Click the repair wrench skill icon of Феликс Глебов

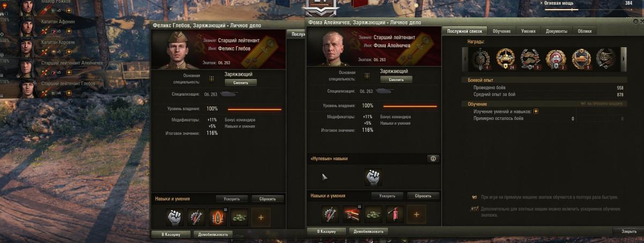(x=196, y=217)
